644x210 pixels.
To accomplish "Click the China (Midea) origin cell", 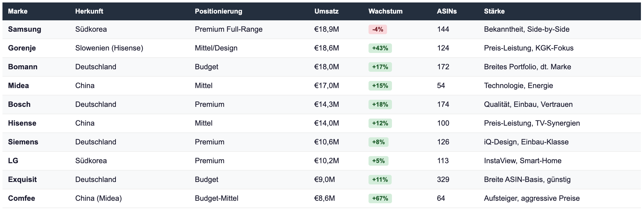I will click(98, 198).
